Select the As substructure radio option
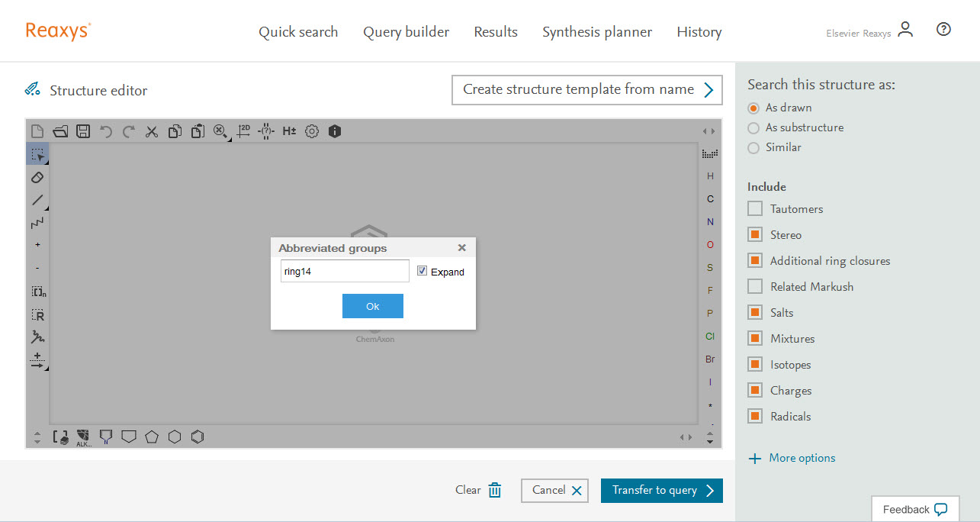This screenshot has width=980, height=522. click(x=753, y=127)
